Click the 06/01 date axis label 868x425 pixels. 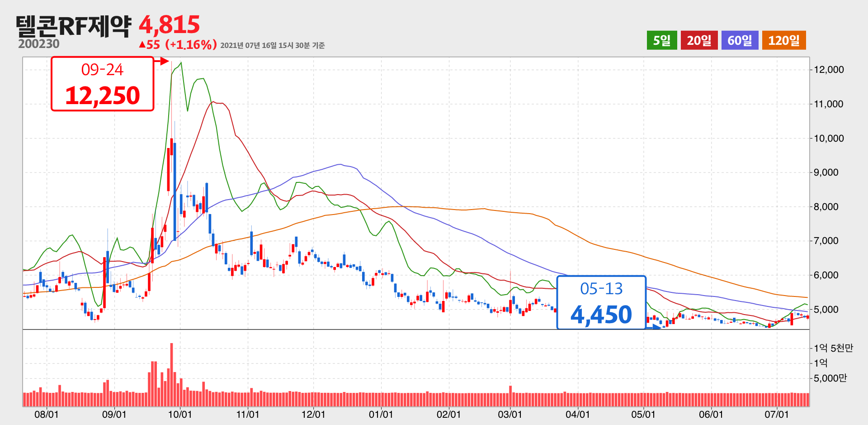click(x=711, y=415)
